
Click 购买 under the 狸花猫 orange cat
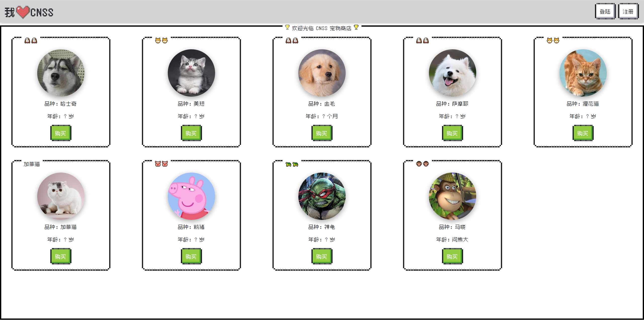pos(583,133)
